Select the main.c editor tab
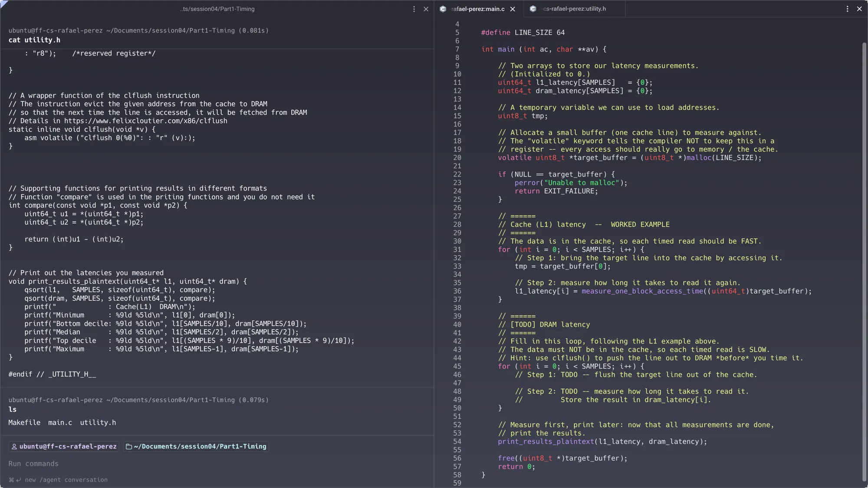Viewport: 868px width, 488px height. pyautogui.click(x=478, y=9)
